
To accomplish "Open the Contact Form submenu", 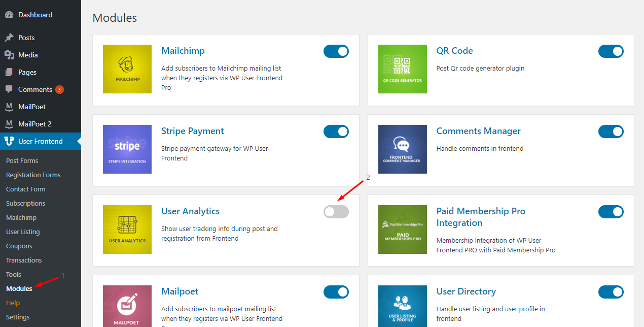I will 25,189.
